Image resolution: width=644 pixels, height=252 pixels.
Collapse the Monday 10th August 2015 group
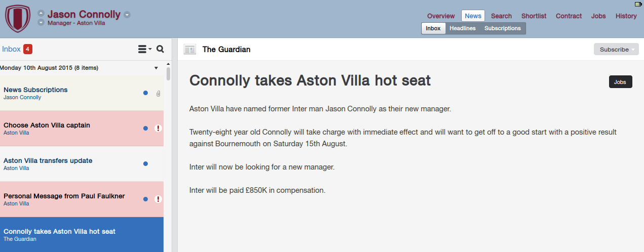point(156,68)
